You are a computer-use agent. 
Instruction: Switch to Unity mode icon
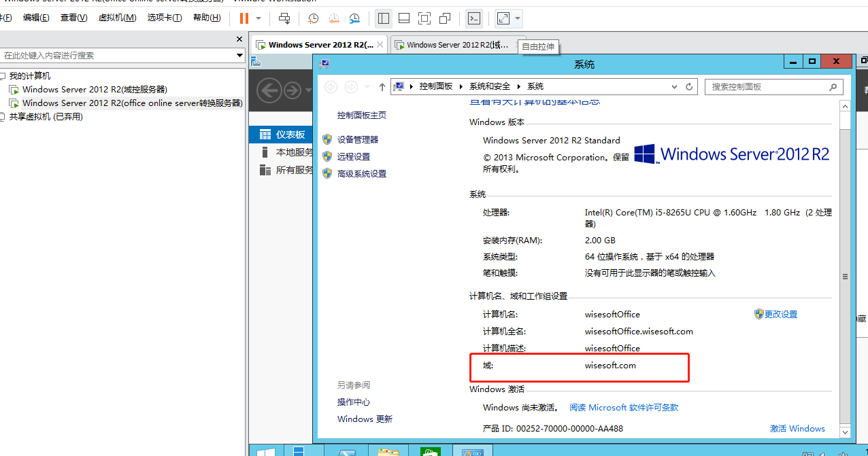click(x=445, y=18)
